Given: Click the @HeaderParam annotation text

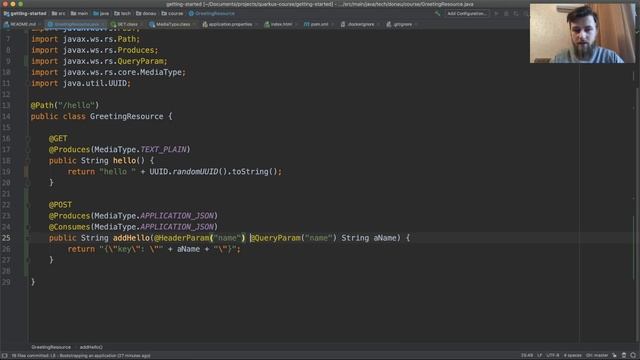Looking at the screenshot, I should (182, 238).
